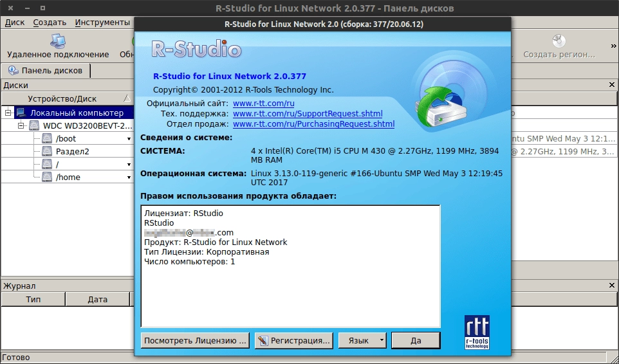619x364 pixels.
Task: Open the Создать menu
Action: tap(50, 23)
